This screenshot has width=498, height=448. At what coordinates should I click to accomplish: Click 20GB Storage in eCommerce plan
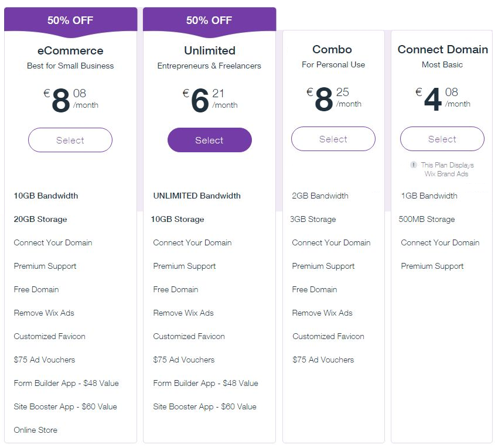[40, 219]
